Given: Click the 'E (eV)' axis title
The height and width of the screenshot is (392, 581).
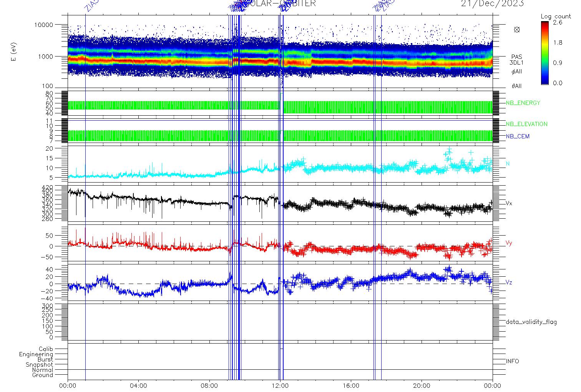Looking at the screenshot, I should [14, 52].
